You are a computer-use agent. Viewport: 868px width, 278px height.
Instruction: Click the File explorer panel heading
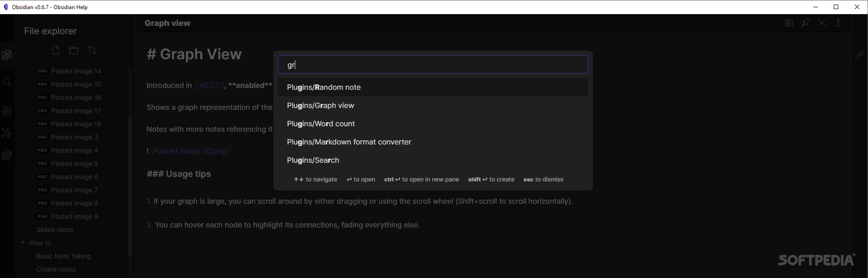click(51, 31)
